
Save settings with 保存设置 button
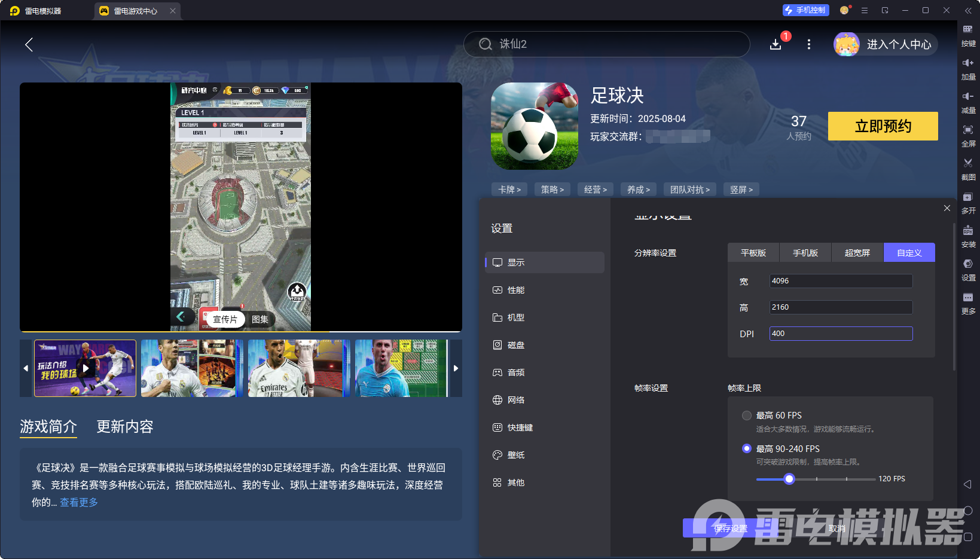point(730,529)
